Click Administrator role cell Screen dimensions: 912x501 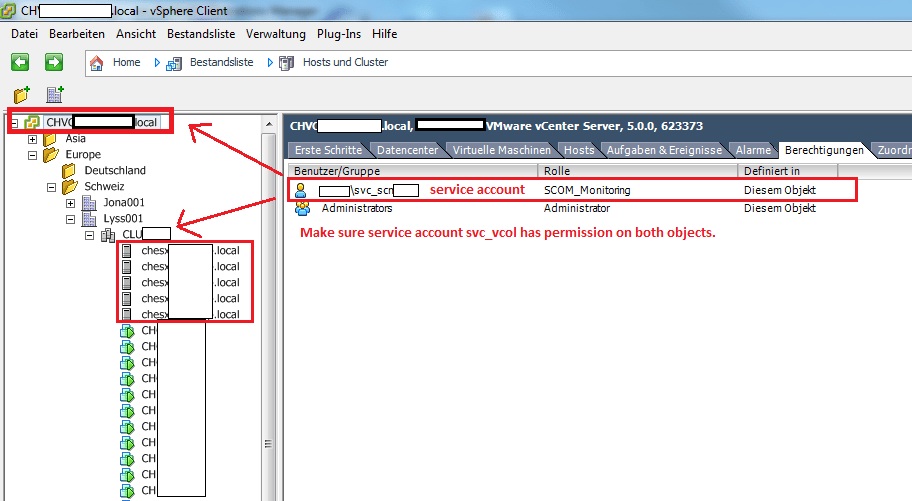[x=577, y=208]
